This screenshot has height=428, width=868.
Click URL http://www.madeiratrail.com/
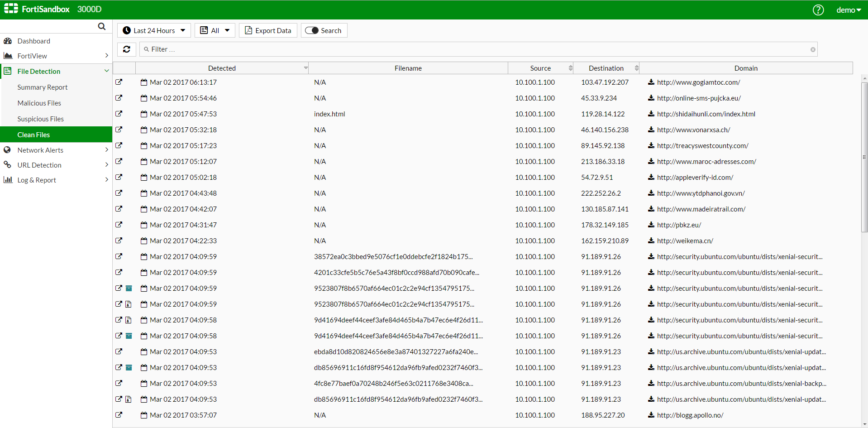[701, 209]
